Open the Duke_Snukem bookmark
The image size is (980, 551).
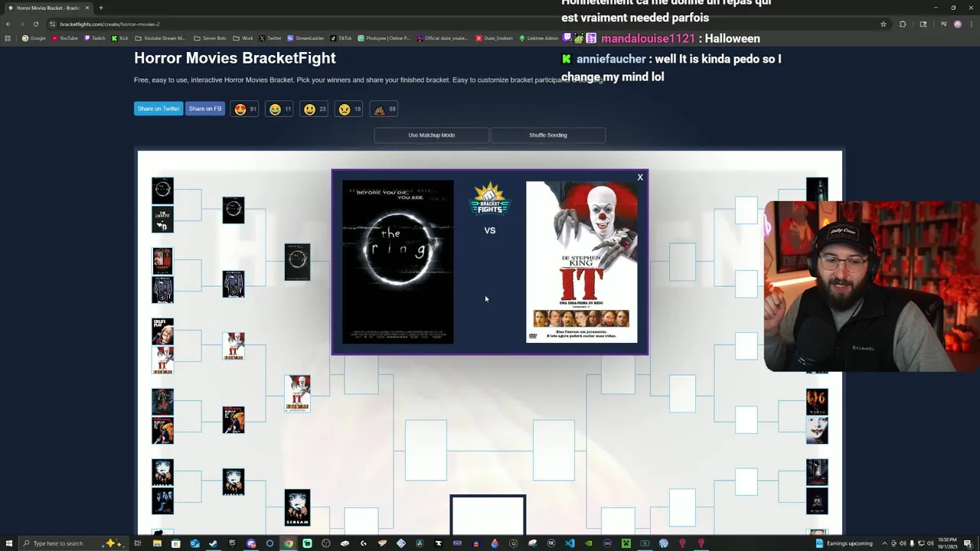point(495,38)
